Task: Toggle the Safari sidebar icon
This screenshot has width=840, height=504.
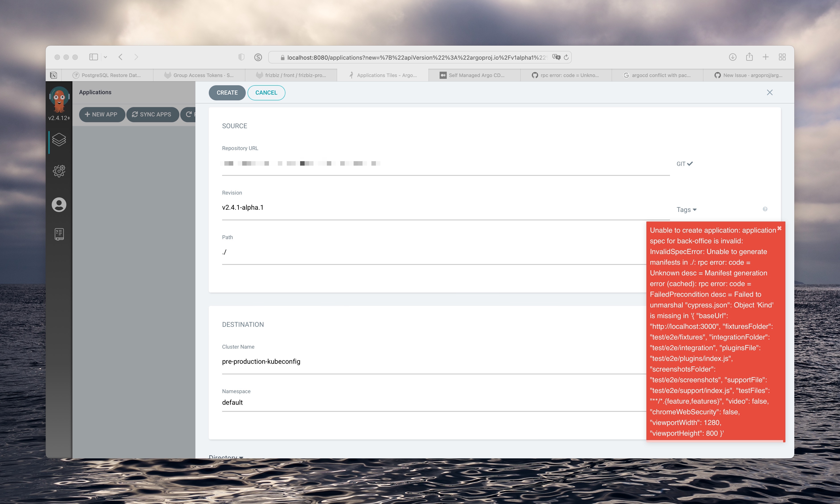Action: click(94, 57)
